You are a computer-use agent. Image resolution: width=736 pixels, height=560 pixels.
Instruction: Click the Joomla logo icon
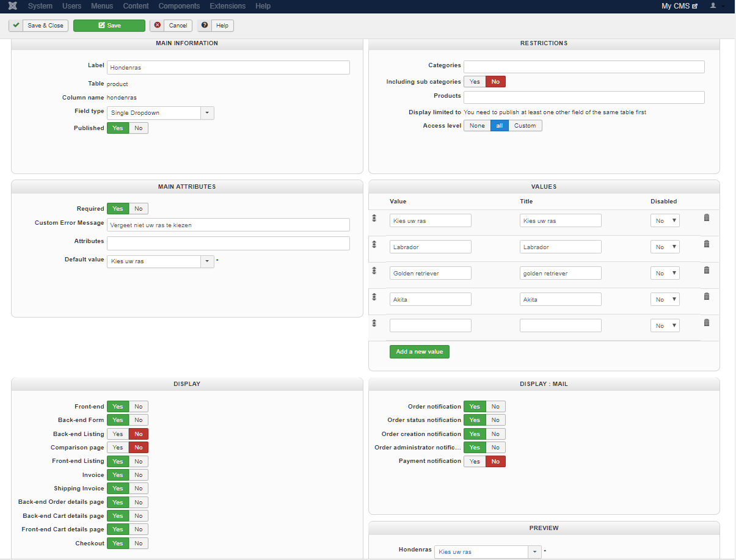(x=13, y=6)
